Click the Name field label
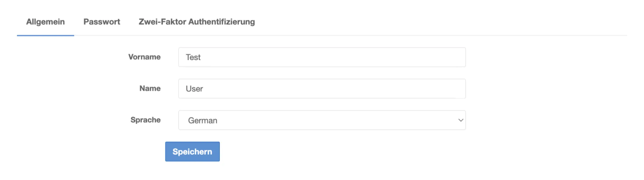644x180 pixels. coord(150,89)
